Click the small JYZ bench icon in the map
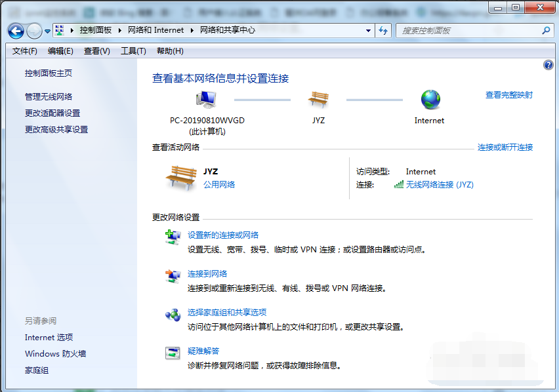559x392 pixels. tap(318, 100)
